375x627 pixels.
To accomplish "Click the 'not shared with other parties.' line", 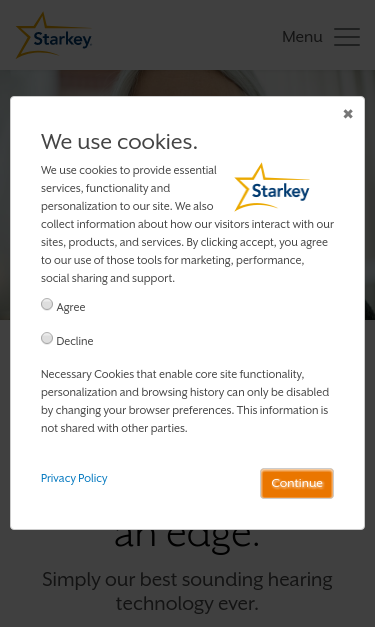I will pos(114,428).
